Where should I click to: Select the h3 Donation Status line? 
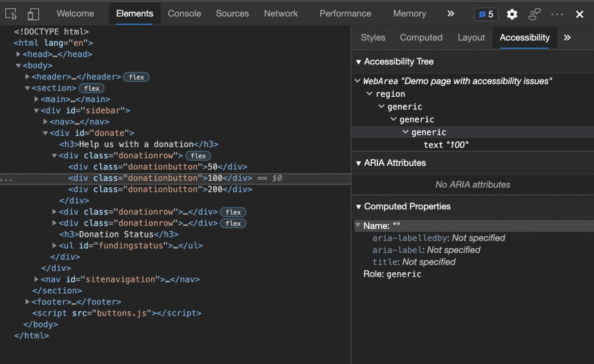119,234
